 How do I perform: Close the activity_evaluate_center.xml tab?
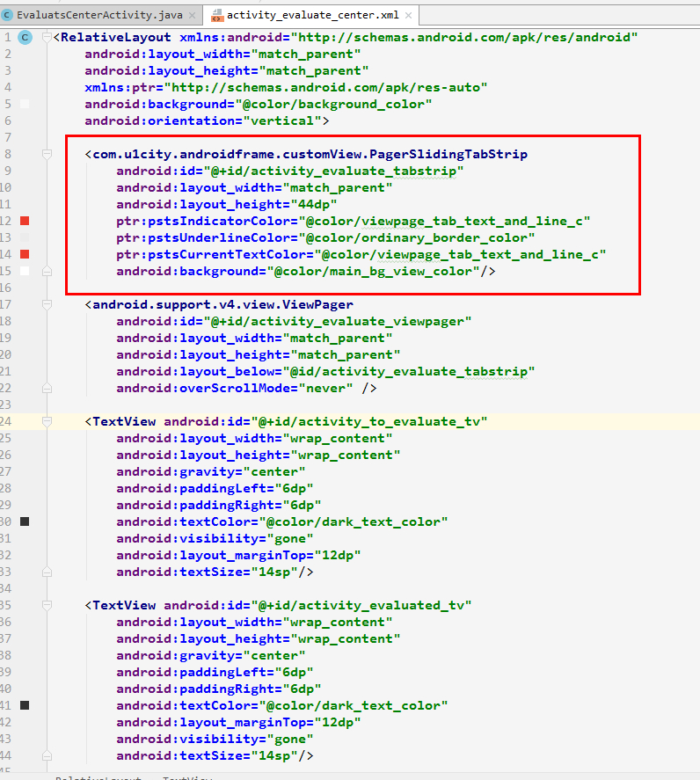click(x=408, y=16)
